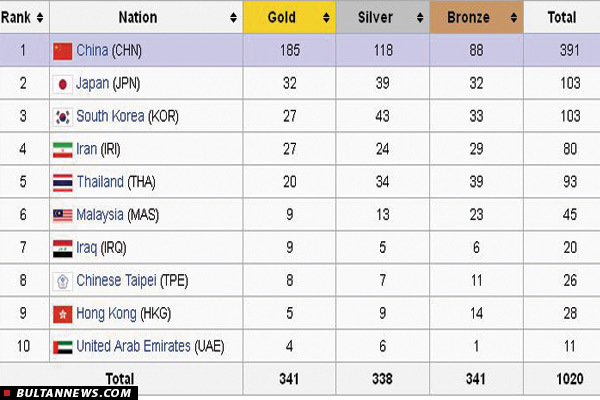Click the Japan flag icon
The image size is (600, 400).
(63, 84)
